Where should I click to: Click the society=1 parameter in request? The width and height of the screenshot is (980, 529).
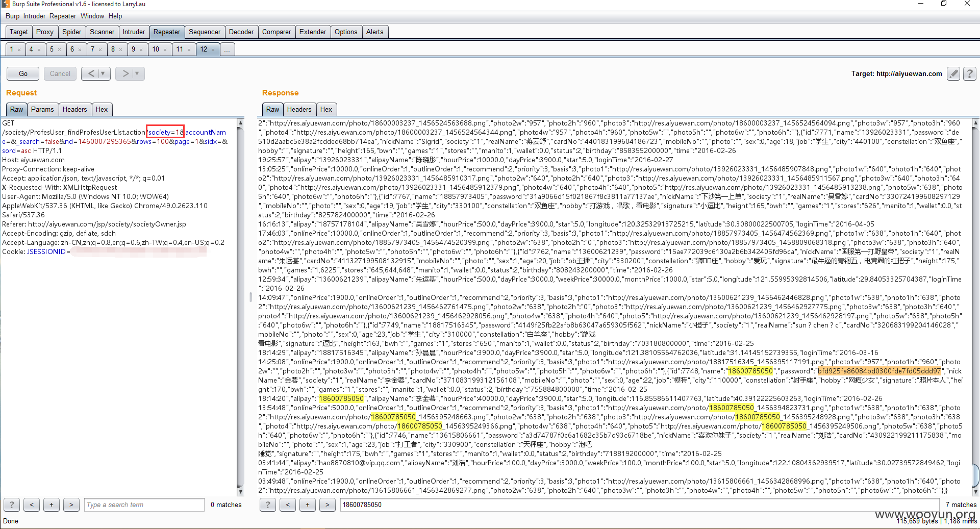tap(165, 132)
